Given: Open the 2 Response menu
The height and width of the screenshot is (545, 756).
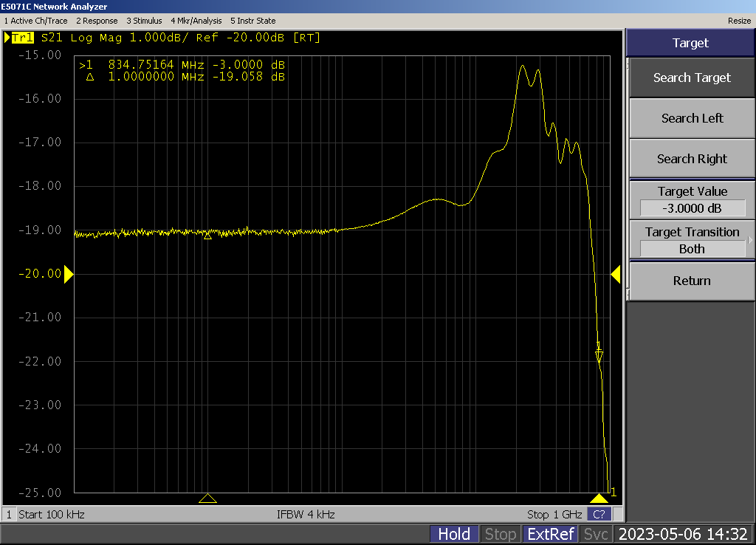Looking at the screenshot, I should 97,21.
